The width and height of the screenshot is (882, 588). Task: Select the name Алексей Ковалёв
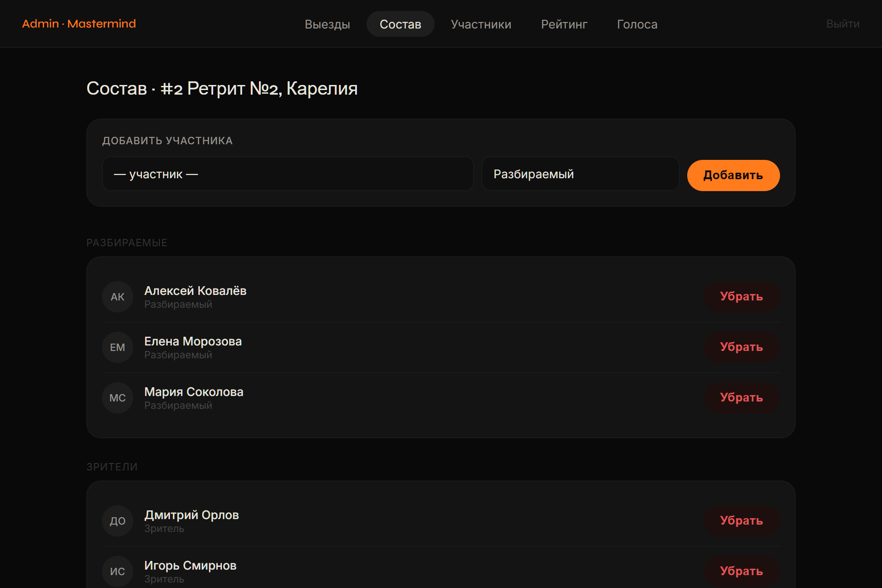(x=195, y=291)
